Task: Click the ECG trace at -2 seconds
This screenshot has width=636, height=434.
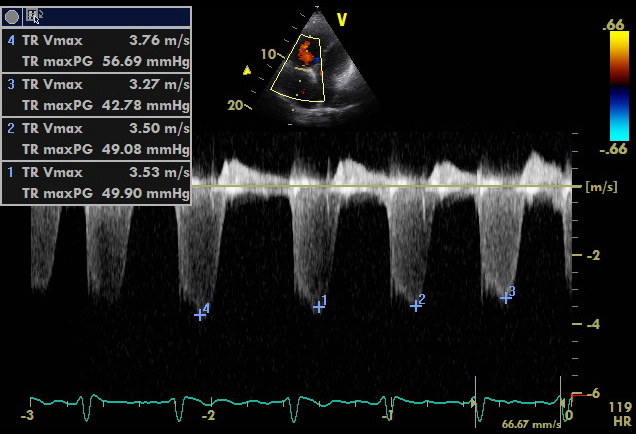Action: pyautogui.click(x=208, y=401)
